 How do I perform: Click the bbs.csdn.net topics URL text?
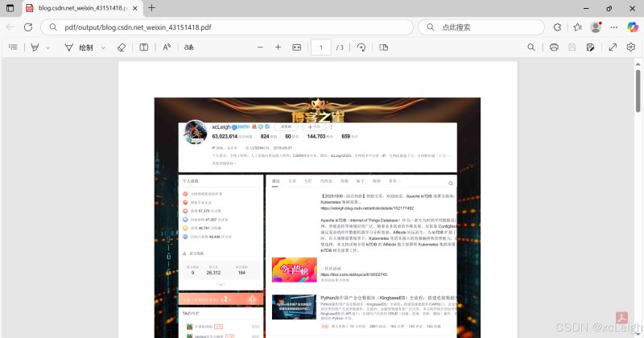pos(353,274)
